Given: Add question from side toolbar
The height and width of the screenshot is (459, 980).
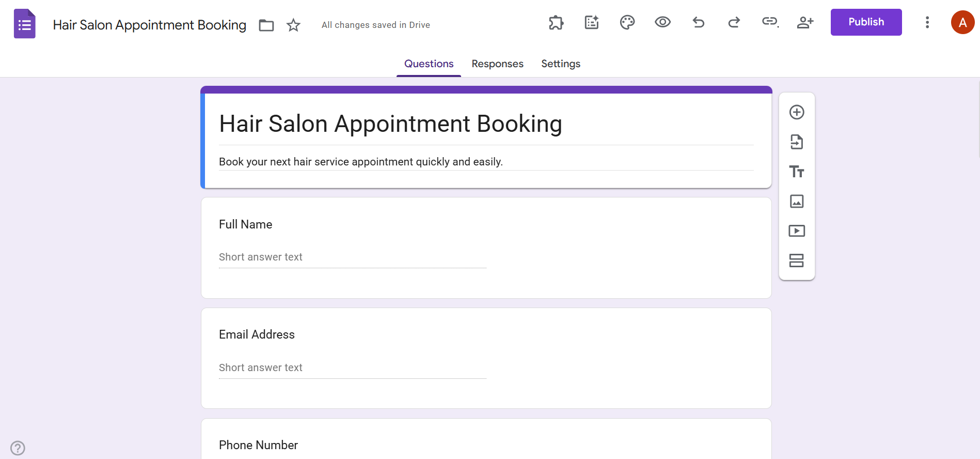Looking at the screenshot, I should (797, 112).
